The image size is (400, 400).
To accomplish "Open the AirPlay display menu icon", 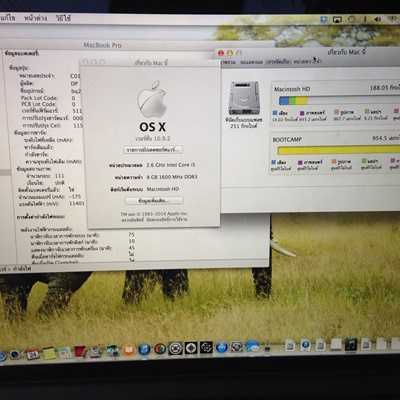I will point(337,20).
